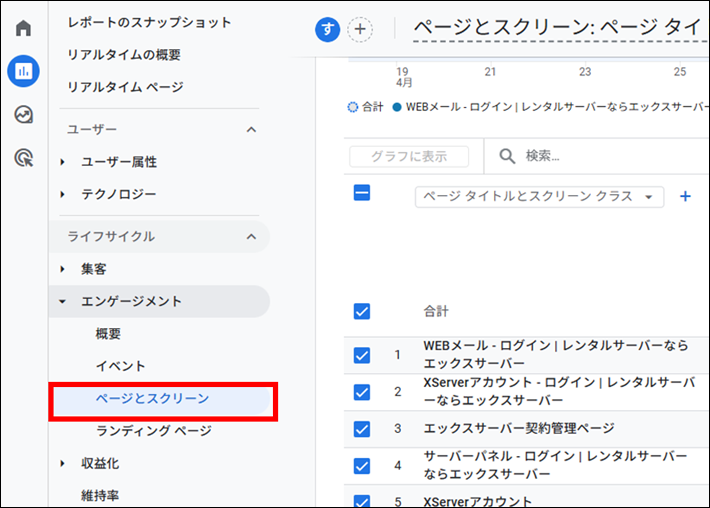Add a comparison with the dashed plus icon
Screen dimensions: 710x508
coord(360,29)
